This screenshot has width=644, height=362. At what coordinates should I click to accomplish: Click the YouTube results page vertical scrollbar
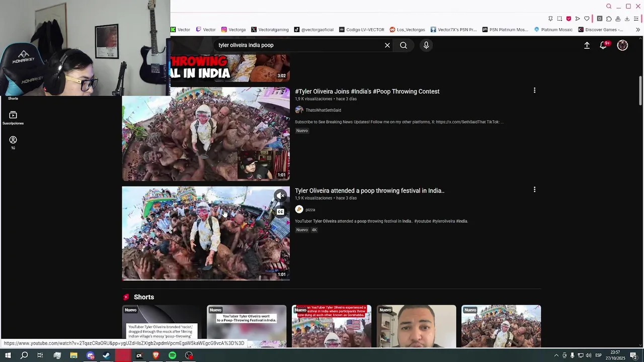tap(640, 90)
